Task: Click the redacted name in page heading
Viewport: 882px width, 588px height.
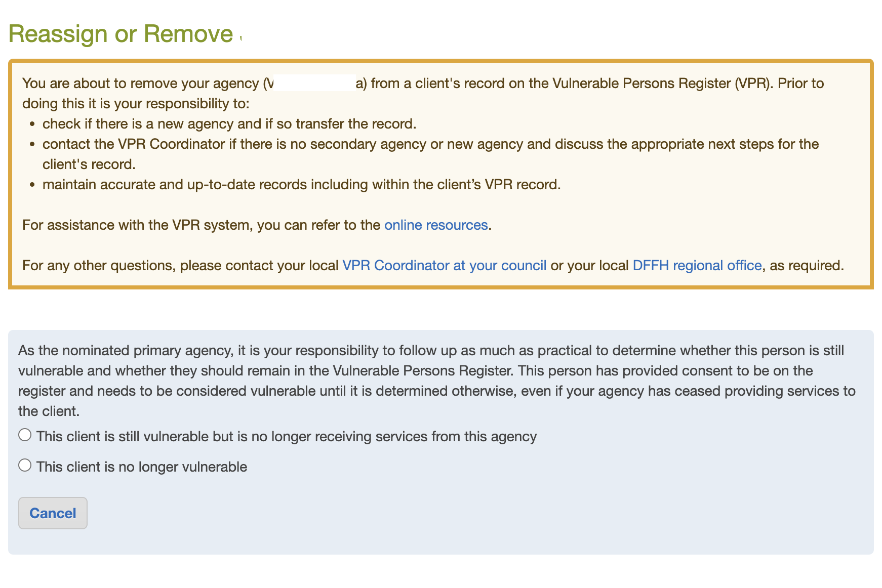Action: (x=299, y=33)
